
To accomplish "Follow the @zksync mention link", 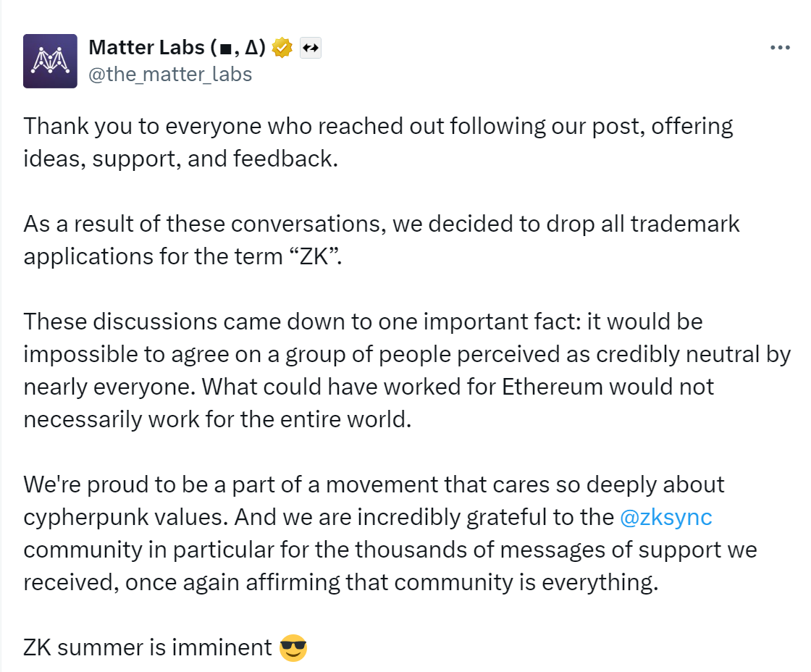I will pos(665,517).
